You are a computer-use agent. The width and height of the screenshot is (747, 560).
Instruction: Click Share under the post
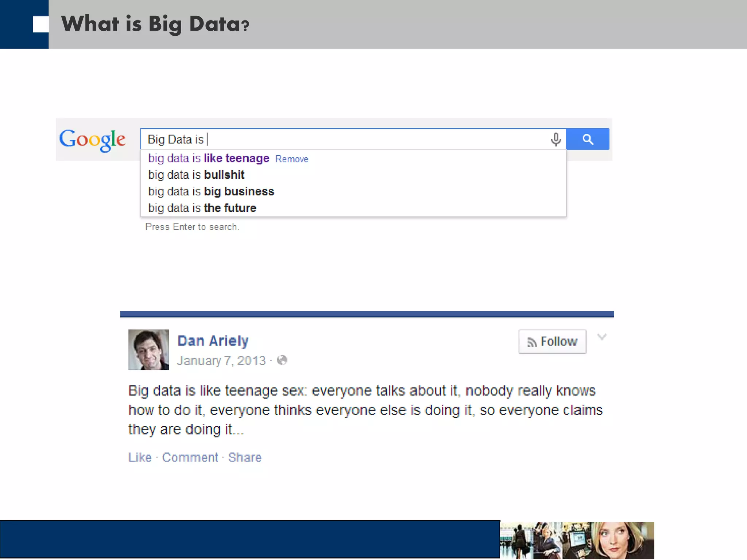tap(245, 457)
